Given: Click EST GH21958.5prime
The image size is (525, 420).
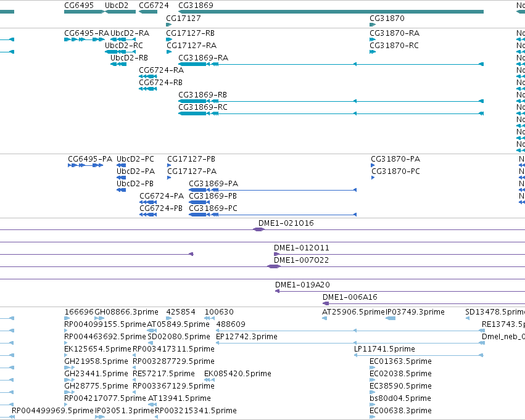Looking at the screenshot, I should [96, 362].
